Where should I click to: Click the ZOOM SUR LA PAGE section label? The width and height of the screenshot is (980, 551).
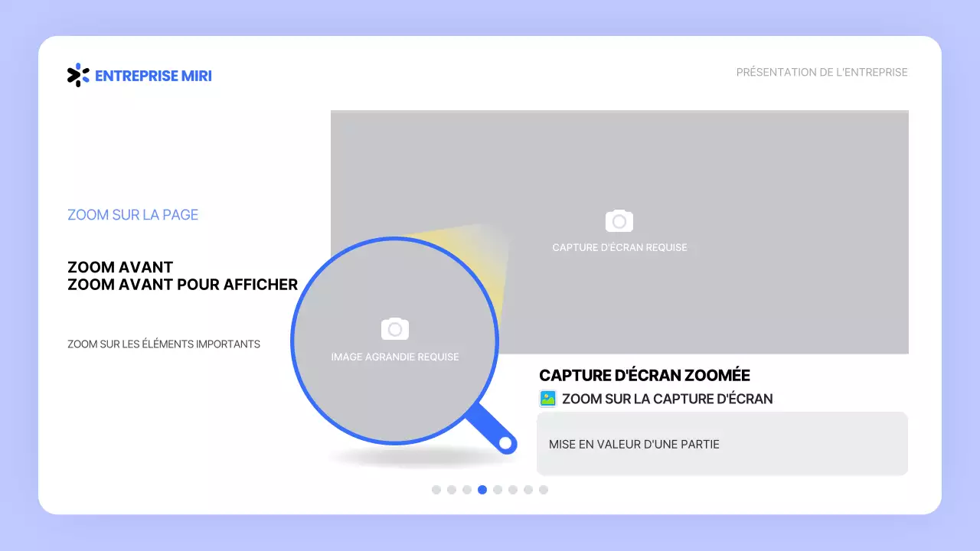[132, 215]
